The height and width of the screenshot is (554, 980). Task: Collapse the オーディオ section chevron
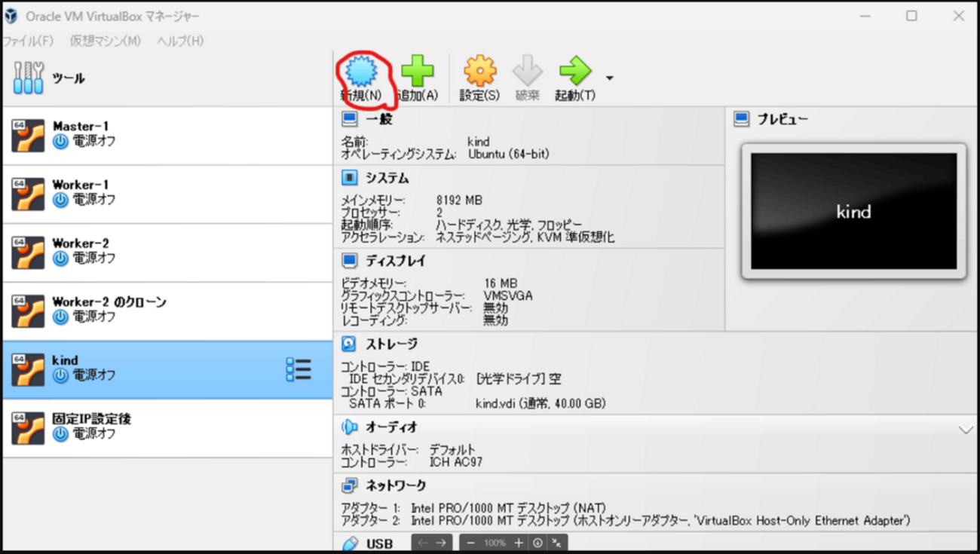[x=966, y=430]
